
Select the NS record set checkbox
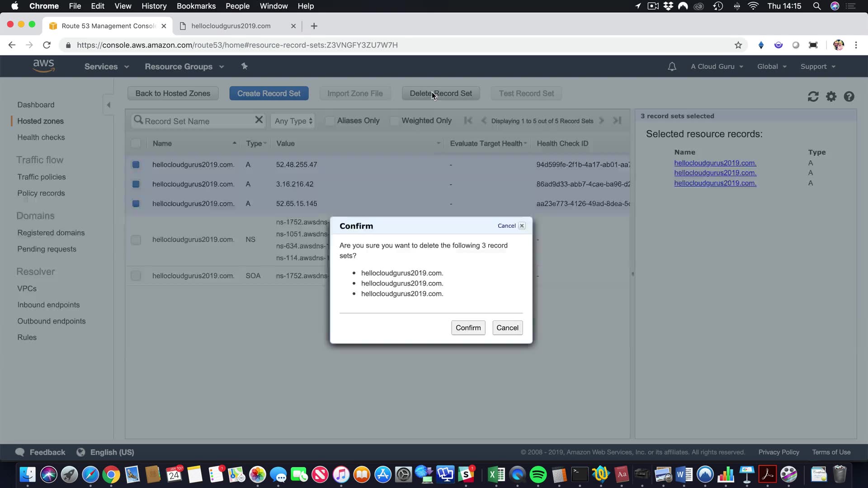click(136, 240)
